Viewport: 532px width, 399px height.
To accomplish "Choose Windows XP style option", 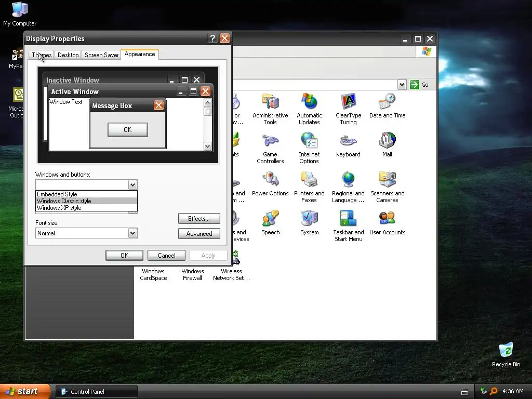I will pos(86,208).
